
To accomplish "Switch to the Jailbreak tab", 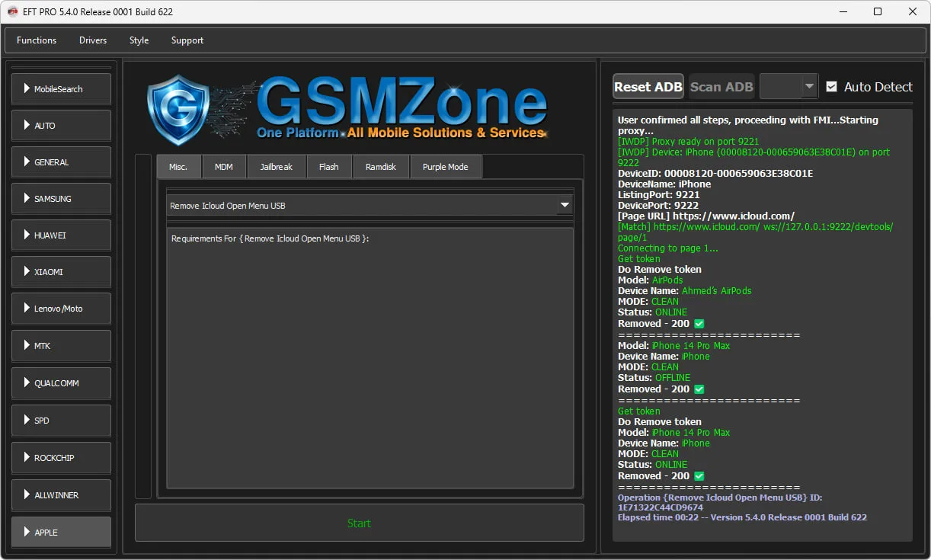I will pyautogui.click(x=276, y=167).
